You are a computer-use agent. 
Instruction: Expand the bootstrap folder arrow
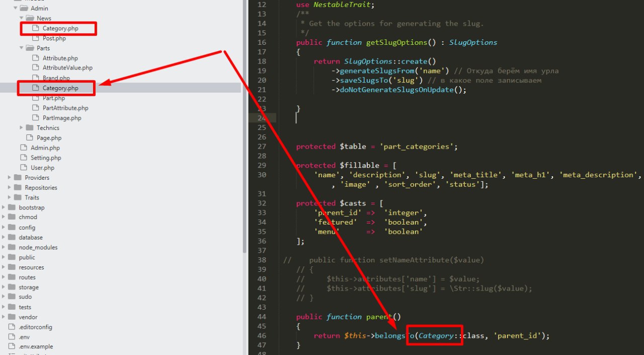tap(4, 207)
